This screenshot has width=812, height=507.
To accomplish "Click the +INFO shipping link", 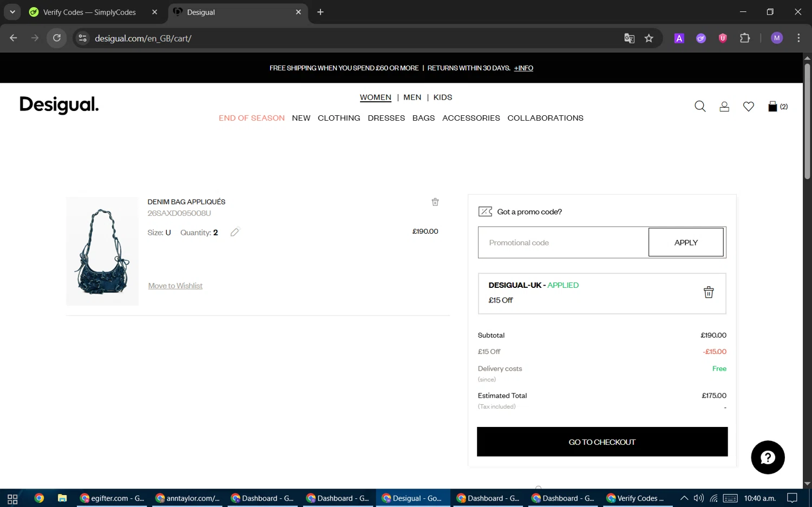I will [523, 68].
